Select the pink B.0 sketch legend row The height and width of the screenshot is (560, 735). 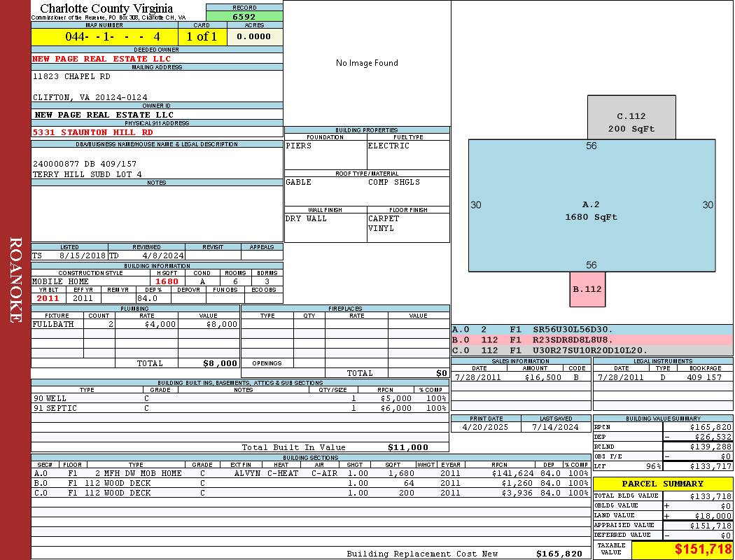591,339
